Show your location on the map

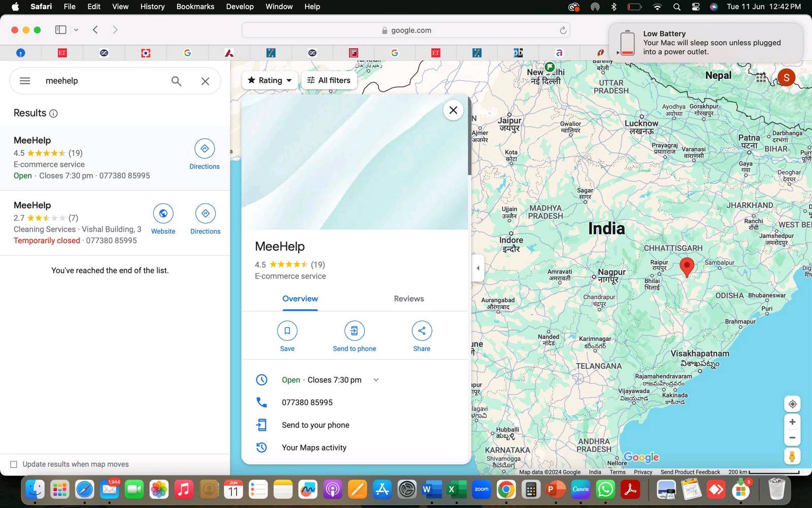792,404
